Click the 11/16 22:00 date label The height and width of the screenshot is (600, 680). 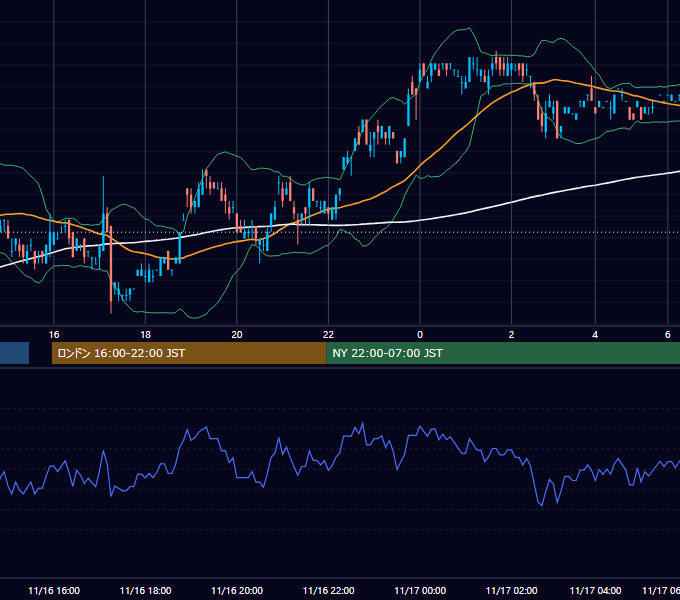pyautogui.click(x=328, y=590)
